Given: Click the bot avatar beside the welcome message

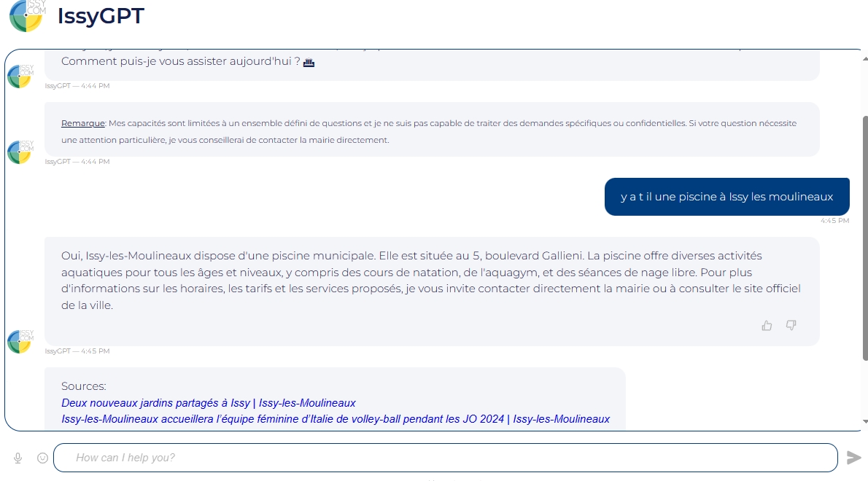Looking at the screenshot, I should coord(20,75).
